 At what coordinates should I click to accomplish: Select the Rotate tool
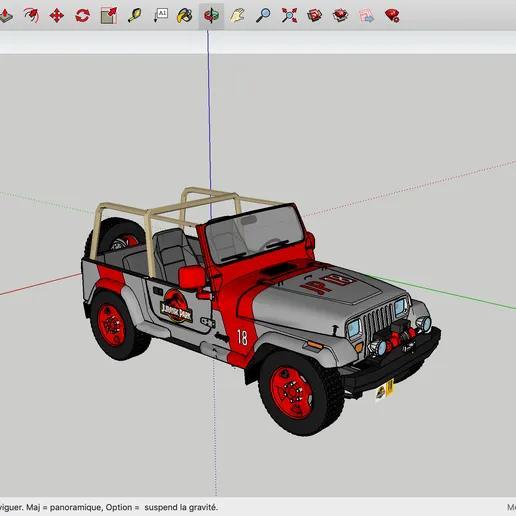click(83, 16)
